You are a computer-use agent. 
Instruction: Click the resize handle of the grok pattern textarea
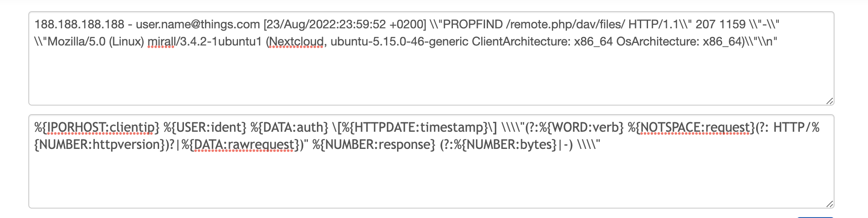pos(829,204)
